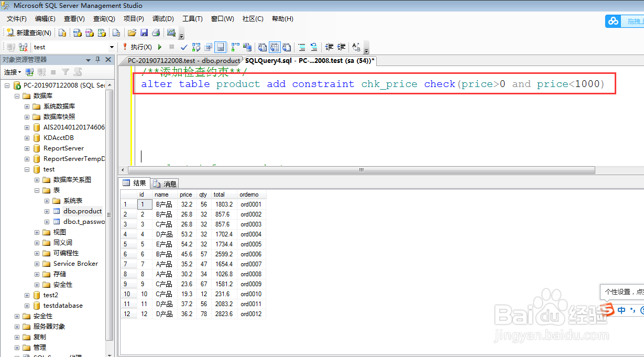This screenshot has height=357, width=644.
Task: Collapse the test database node
Action: point(27,169)
